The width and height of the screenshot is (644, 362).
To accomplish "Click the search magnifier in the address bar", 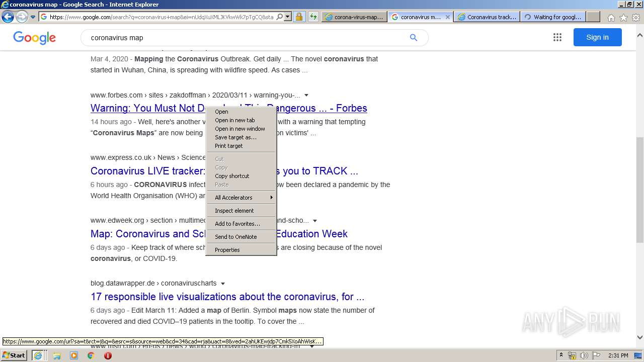I will click(280, 17).
